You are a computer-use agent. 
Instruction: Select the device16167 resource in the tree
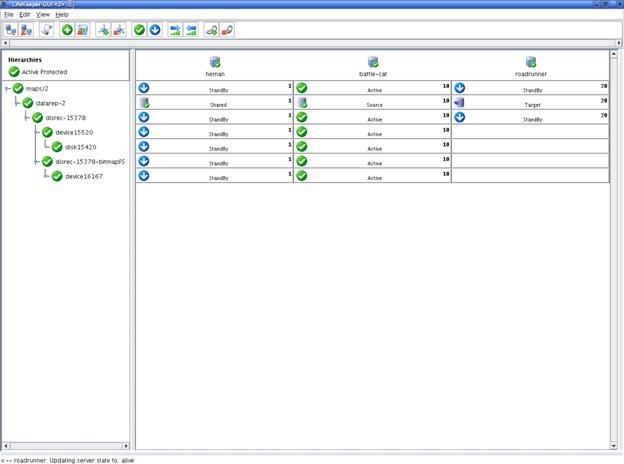pyautogui.click(x=84, y=177)
